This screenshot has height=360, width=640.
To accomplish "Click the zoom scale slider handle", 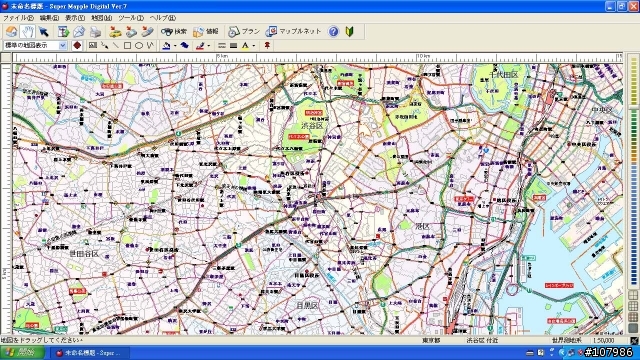I will (x=633, y=108).
